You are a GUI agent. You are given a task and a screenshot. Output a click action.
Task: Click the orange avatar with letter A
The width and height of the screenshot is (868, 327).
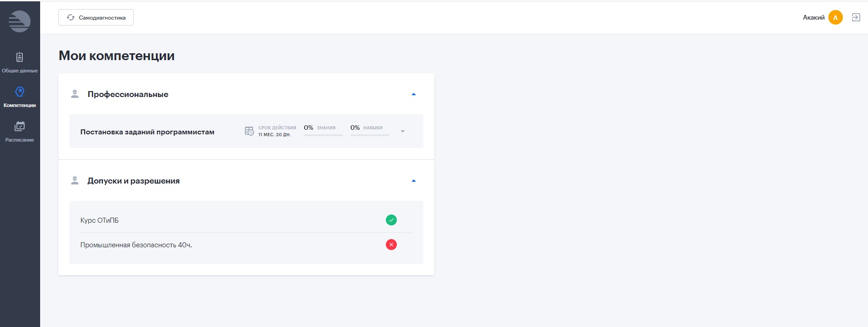[835, 18]
